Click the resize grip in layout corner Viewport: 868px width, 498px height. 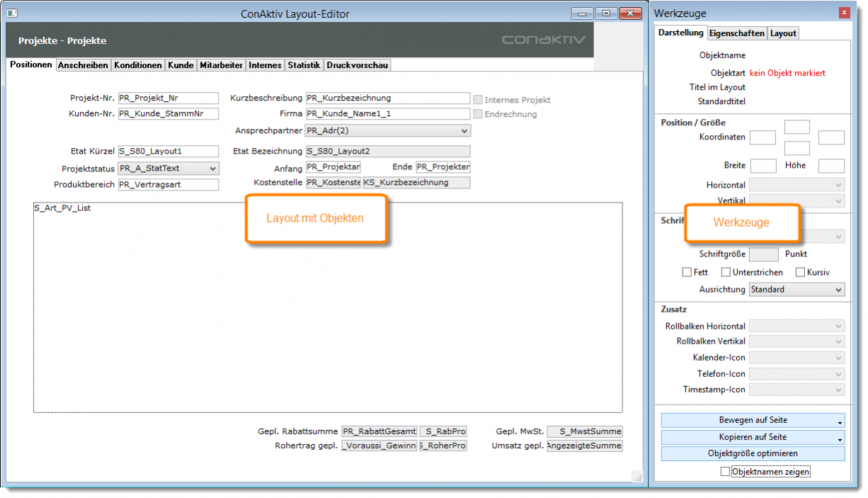(x=636, y=477)
